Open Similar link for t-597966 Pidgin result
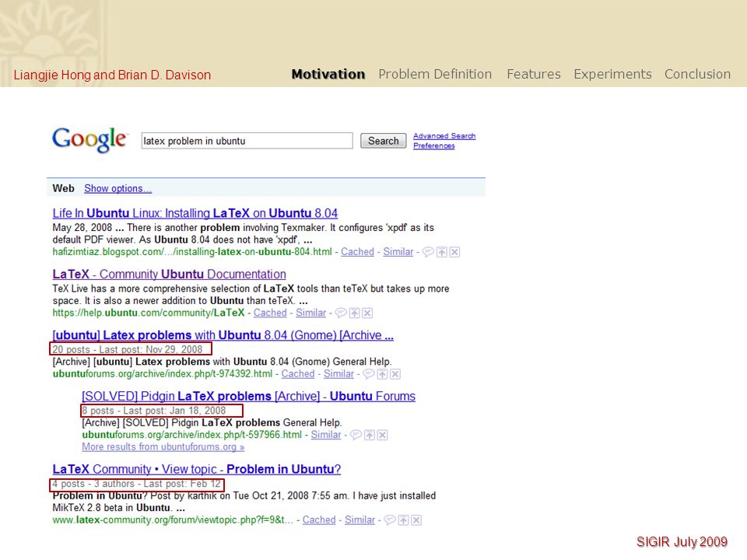 pos(326,435)
